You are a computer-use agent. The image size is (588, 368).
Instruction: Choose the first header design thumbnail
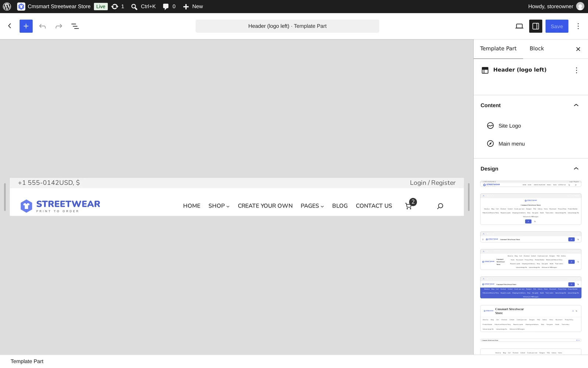(x=531, y=184)
